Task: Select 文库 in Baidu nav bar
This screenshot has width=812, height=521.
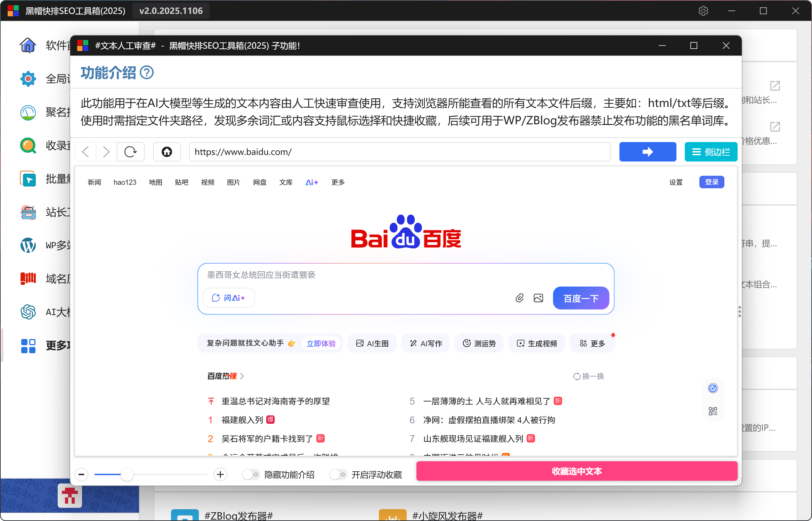Action: pos(286,182)
